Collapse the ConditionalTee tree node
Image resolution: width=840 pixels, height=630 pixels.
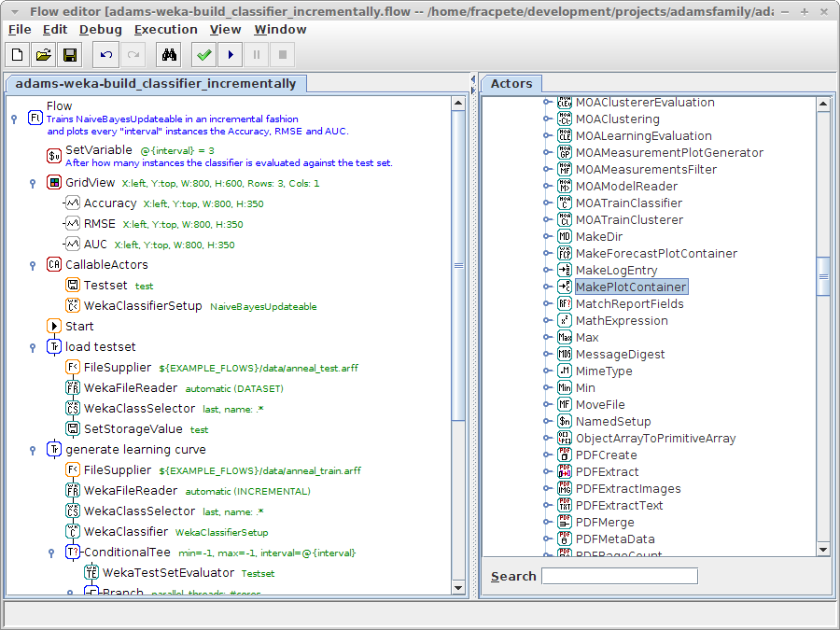click(x=50, y=553)
